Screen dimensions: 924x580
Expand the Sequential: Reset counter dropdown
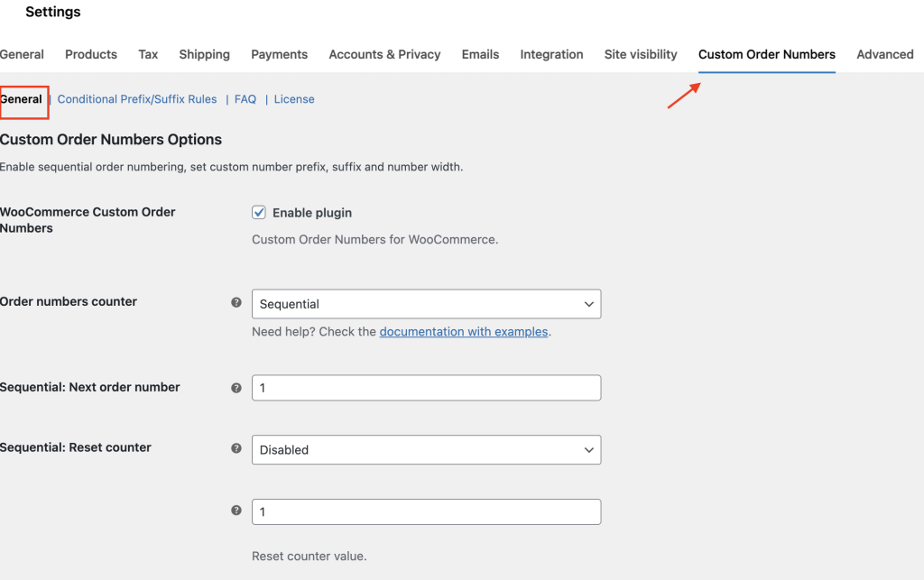[x=426, y=449]
